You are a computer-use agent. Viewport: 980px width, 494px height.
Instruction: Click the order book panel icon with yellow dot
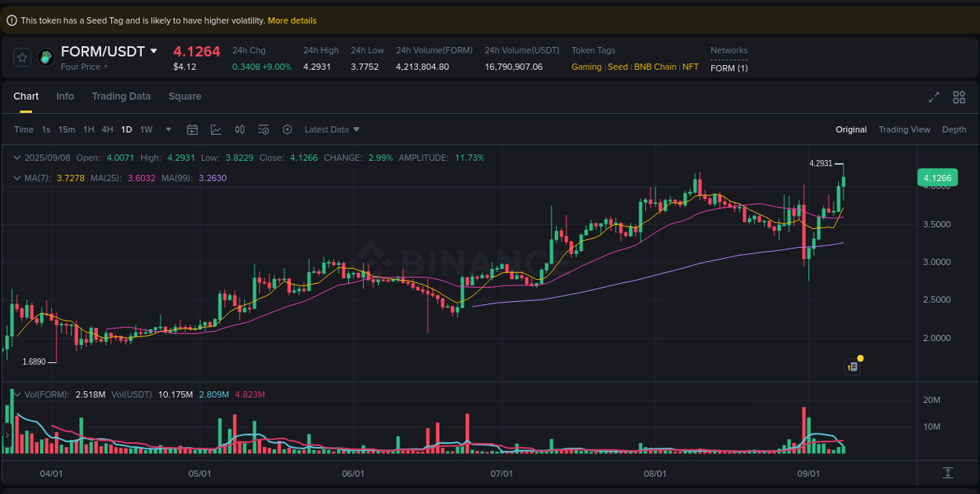tap(853, 365)
